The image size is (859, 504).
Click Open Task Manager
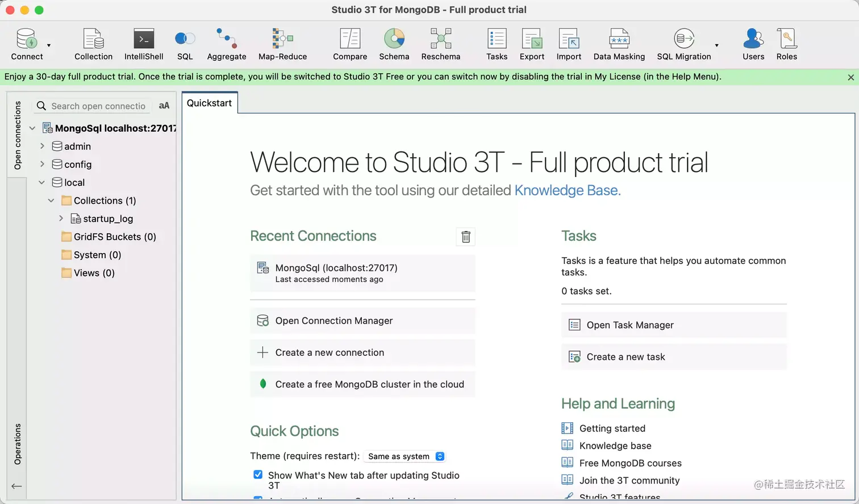[674, 325]
